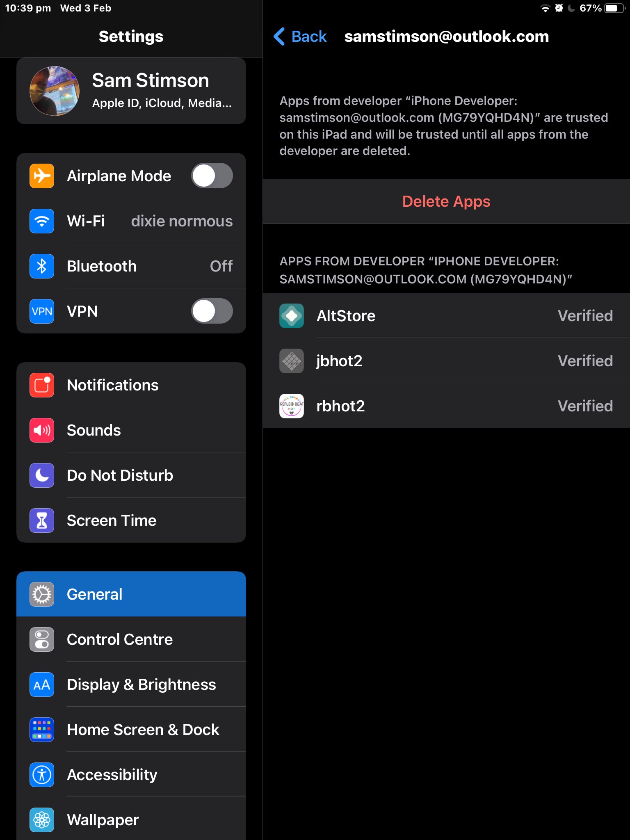Screen dimensions: 630x840
Task: Open Wallpaper settings
Action: 131,820
